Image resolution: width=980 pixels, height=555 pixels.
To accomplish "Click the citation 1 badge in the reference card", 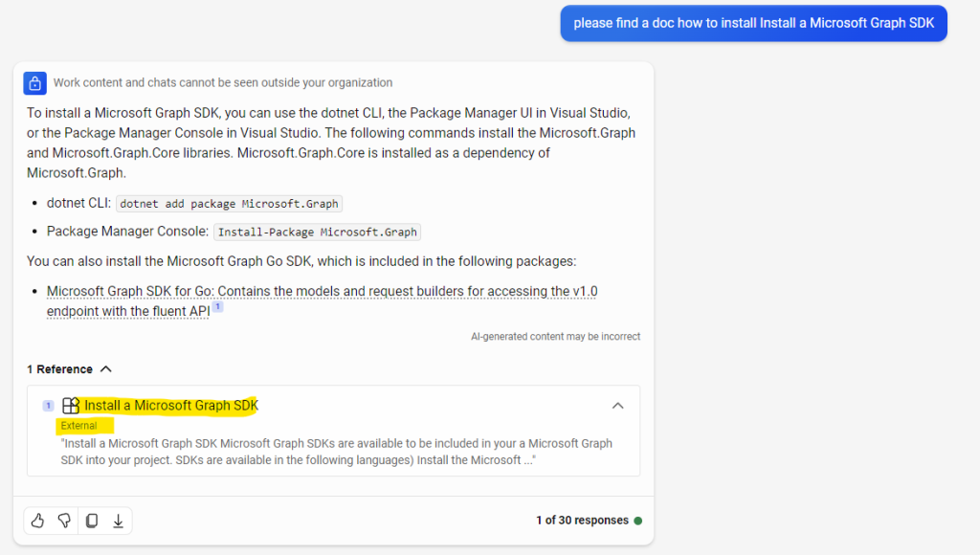I will tap(48, 406).
